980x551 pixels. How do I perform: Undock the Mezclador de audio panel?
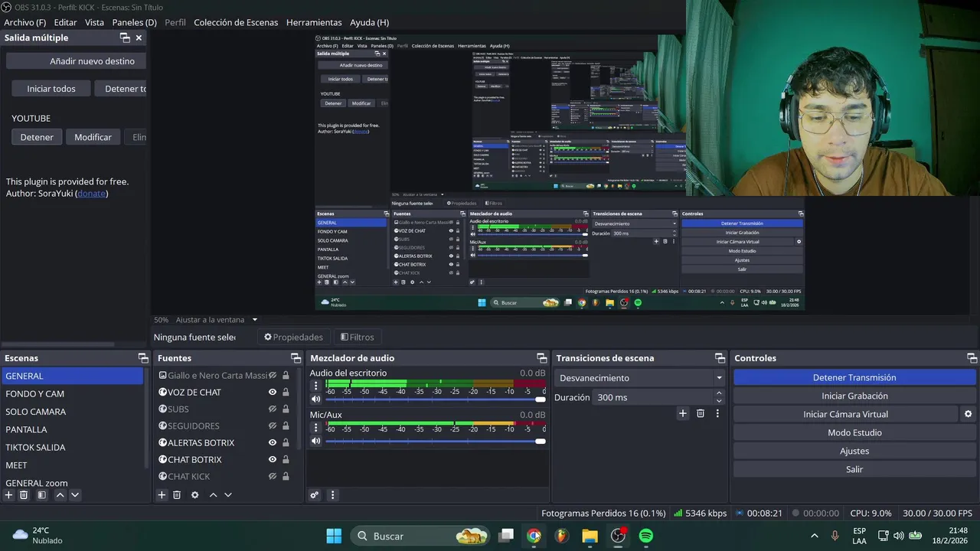(542, 358)
